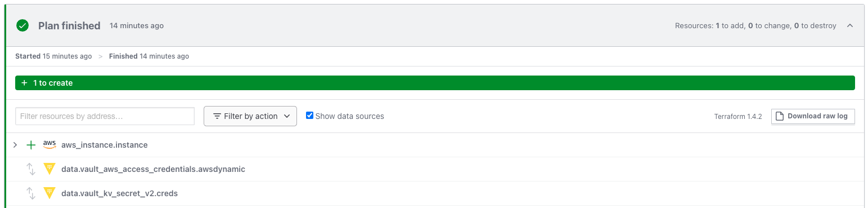The image size is (868, 208).
Task: Expand the aws_instance.instance resource row
Action: click(x=15, y=145)
